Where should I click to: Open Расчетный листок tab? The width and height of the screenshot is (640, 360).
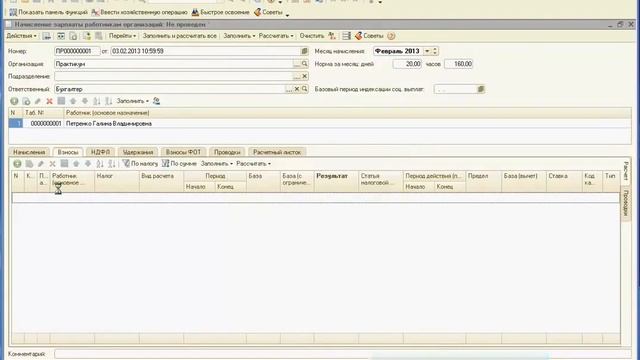277,152
